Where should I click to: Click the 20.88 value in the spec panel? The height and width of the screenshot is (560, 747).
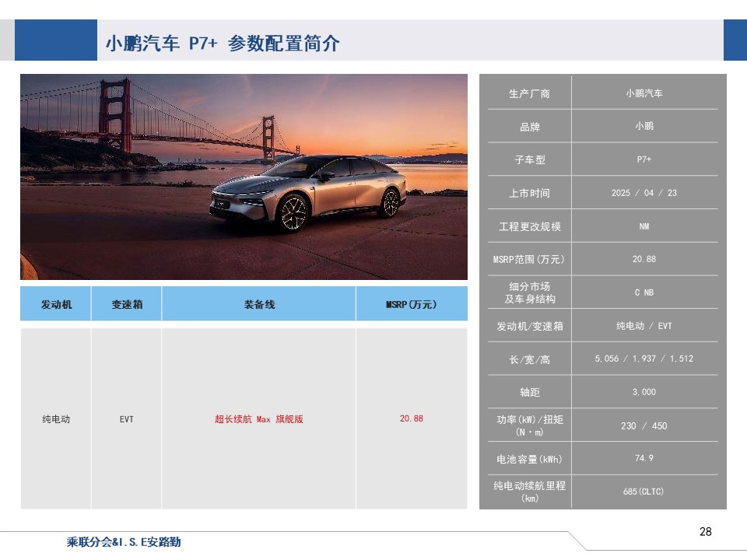point(644,259)
